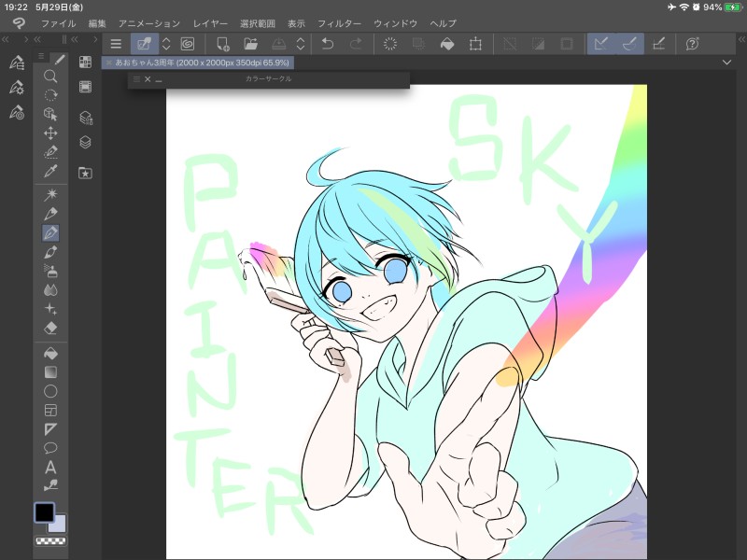Swap to transparent color checker swatch
The width and height of the screenshot is (747, 560).
[51, 540]
